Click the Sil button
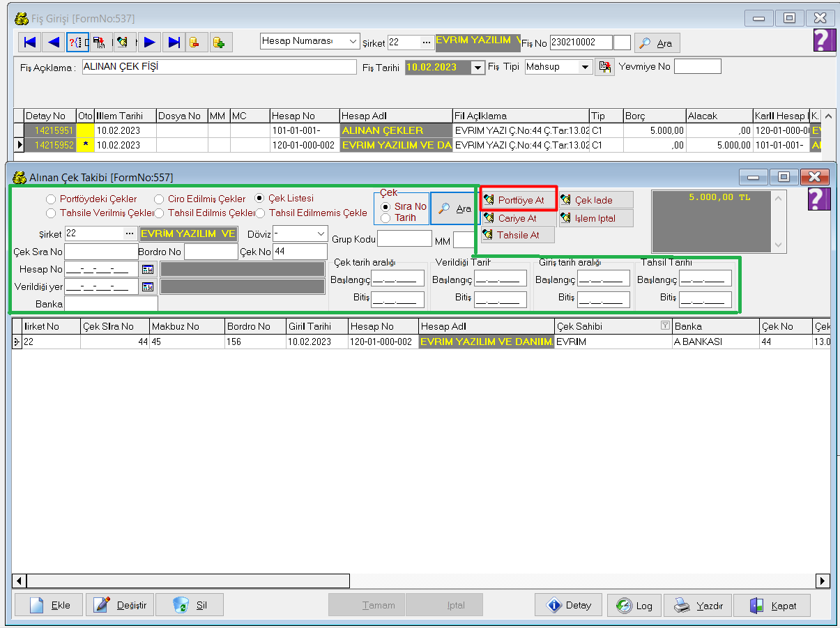This screenshot has height=628, width=840. click(x=190, y=605)
